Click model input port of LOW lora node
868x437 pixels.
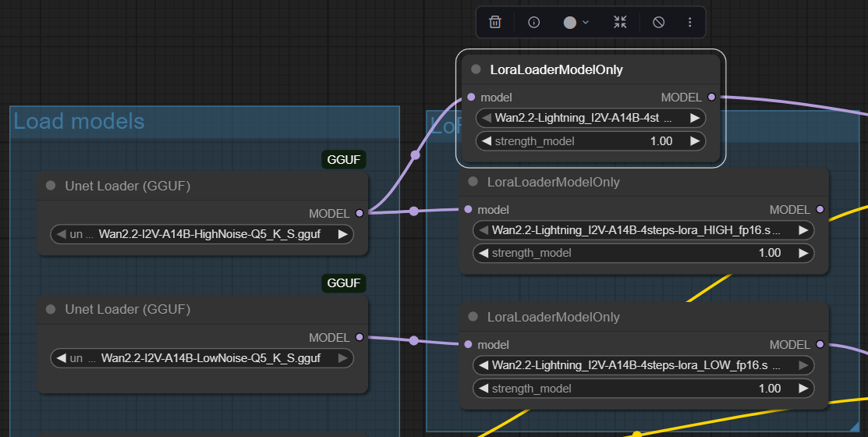468,344
